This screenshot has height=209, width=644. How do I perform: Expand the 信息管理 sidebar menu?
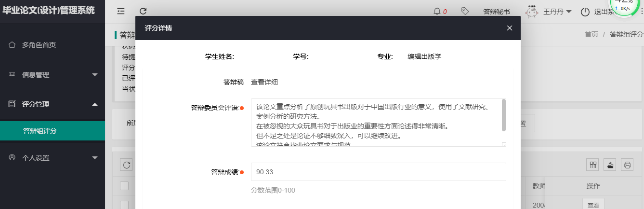[53, 75]
